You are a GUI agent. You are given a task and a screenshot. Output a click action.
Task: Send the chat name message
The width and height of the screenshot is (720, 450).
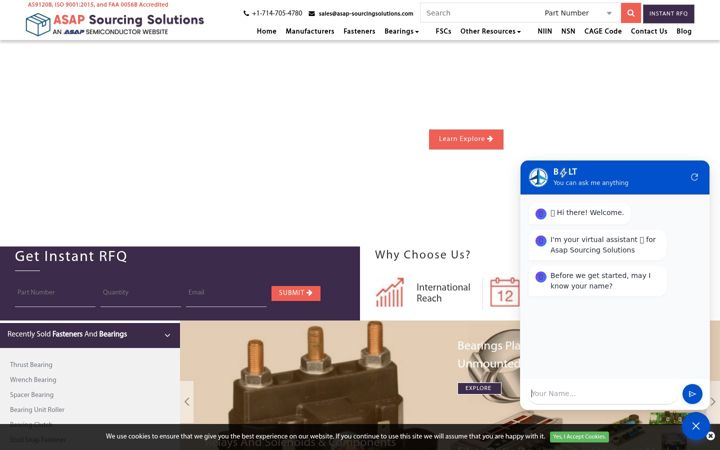pyautogui.click(x=692, y=394)
